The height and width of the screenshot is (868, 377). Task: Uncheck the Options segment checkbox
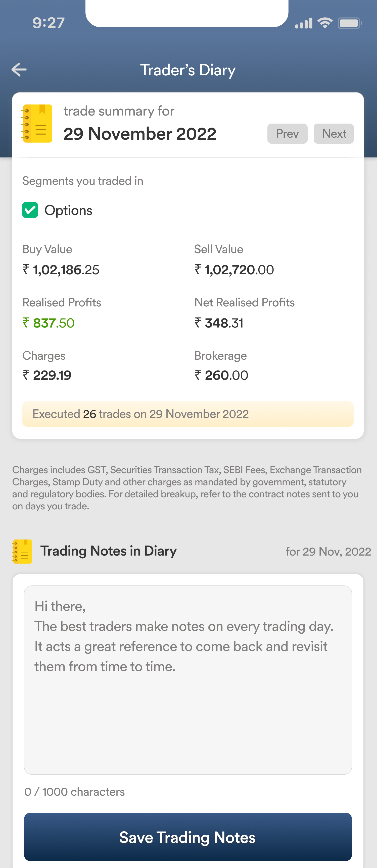pyautogui.click(x=30, y=210)
